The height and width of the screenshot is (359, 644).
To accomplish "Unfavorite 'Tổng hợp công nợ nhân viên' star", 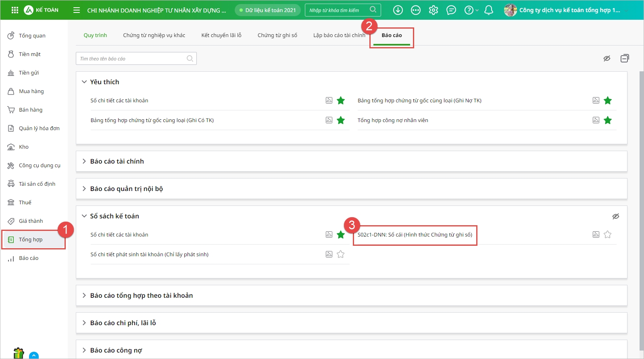I will tap(607, 120).
